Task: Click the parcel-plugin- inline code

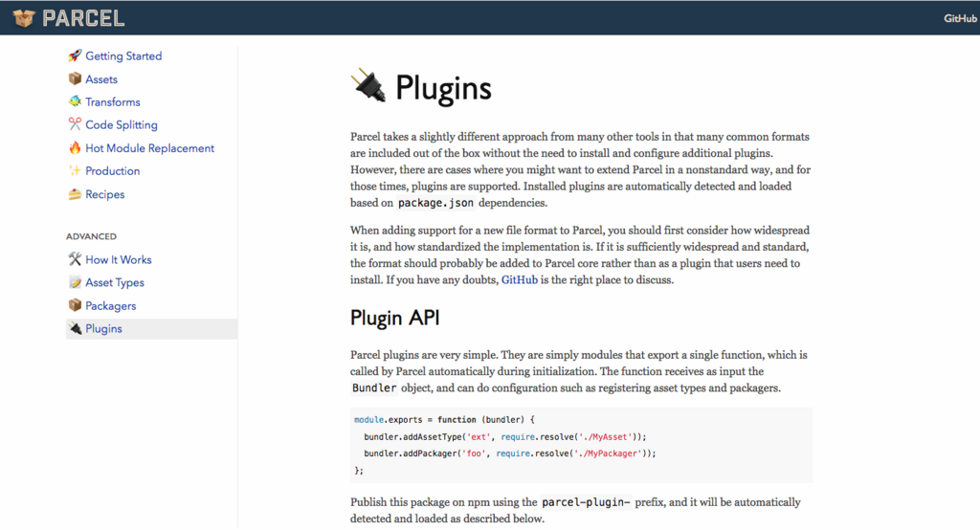Action: (x=587, y=502)
